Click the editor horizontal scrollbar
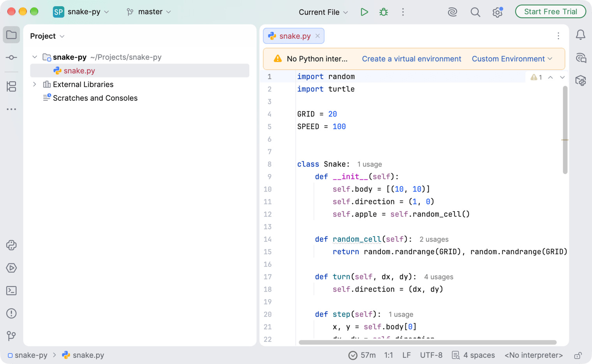Screen dimensions: 592x364 pyautogui.click(x=427, y=343)
